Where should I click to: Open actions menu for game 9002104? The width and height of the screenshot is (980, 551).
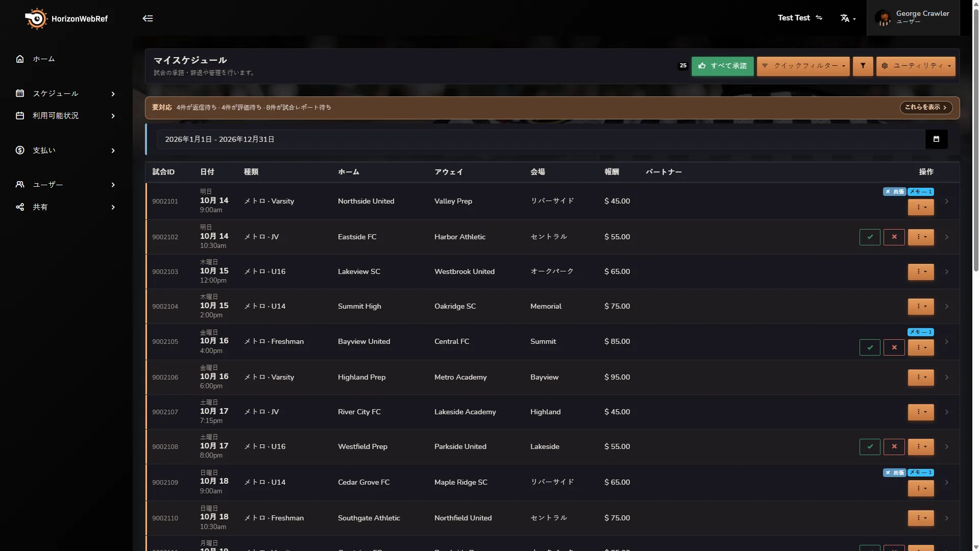[x=921, y=307]
